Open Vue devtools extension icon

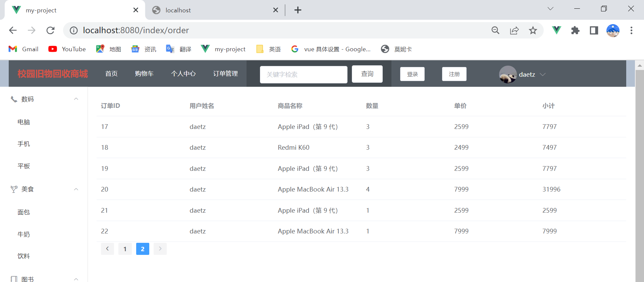pyautogui.click(x=556, y=30)
